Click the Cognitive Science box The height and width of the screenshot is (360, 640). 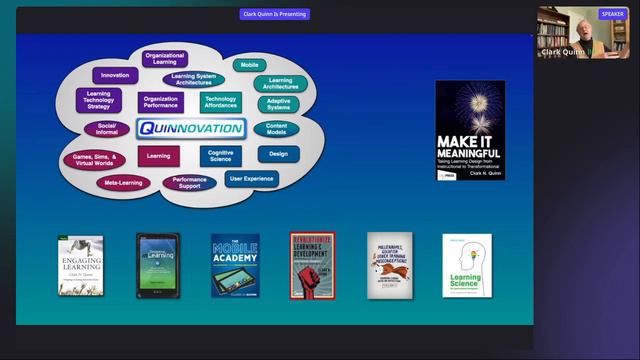221,156
